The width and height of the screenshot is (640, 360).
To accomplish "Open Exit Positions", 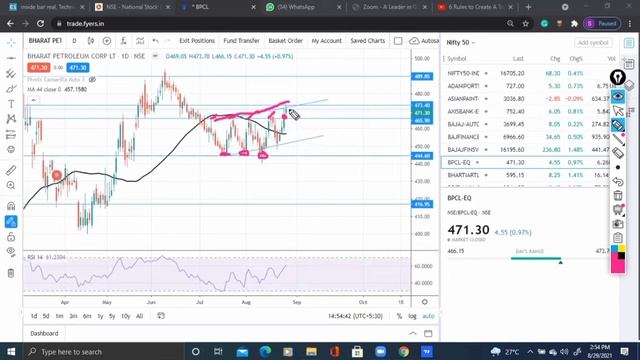I will pyautogui.click(x=197, y=41).
